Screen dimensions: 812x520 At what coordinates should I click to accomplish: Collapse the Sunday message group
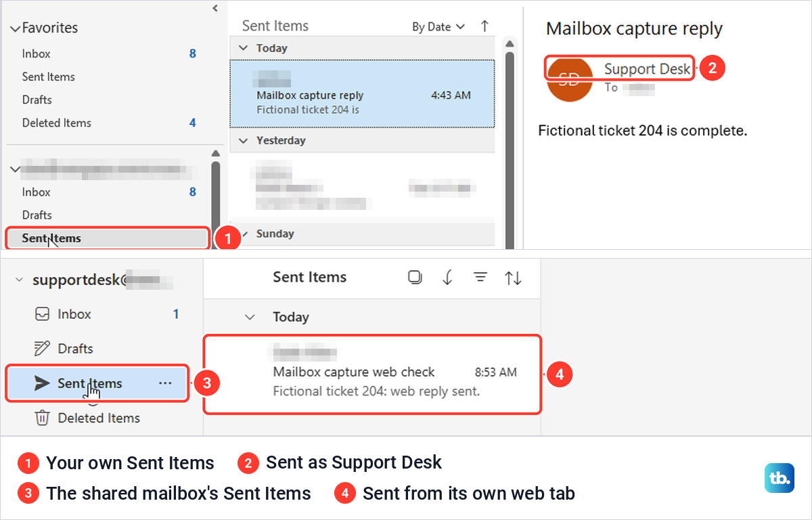pos(244,234)
